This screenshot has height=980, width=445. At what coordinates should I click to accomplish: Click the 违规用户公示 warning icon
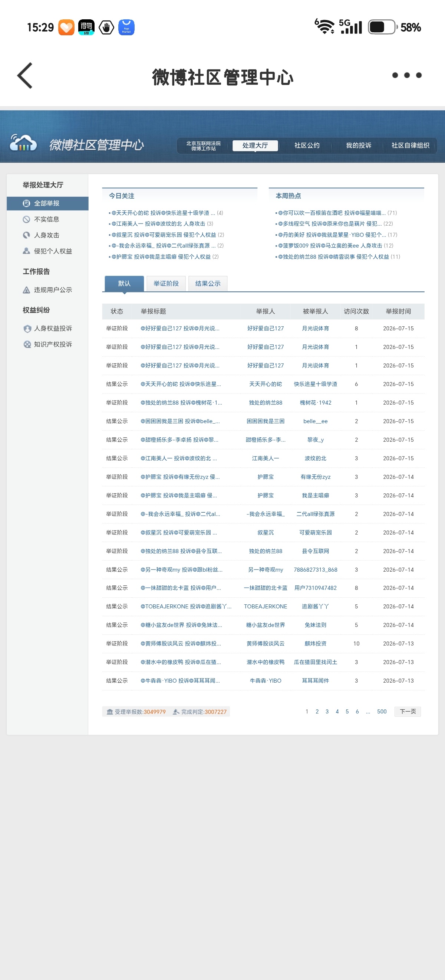(26, 290)
